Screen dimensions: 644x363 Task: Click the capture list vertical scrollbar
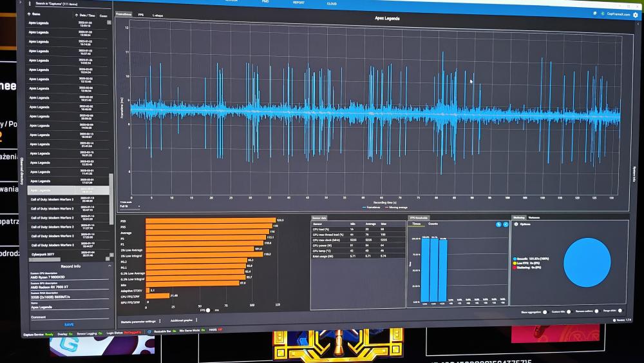(x=111, y=199)
